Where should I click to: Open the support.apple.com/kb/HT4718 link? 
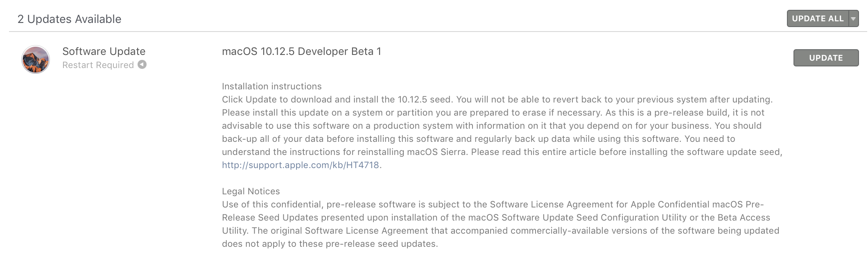pyautogui.click(x=300, y=165)
